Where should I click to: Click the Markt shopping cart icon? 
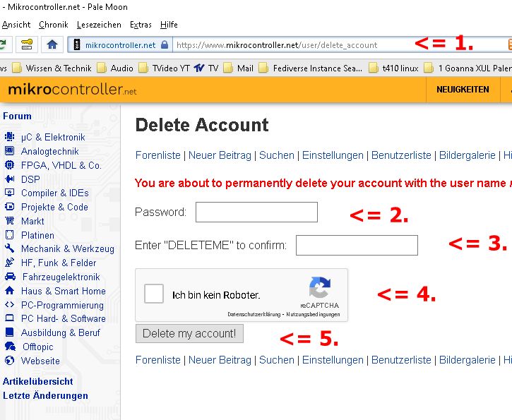click(x=10, y=221)
